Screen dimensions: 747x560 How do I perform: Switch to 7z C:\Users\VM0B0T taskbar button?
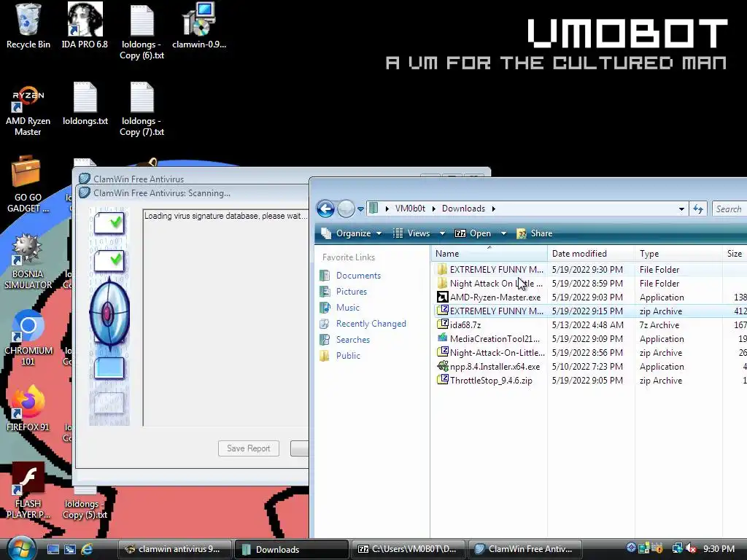click(x=409, y=549)
